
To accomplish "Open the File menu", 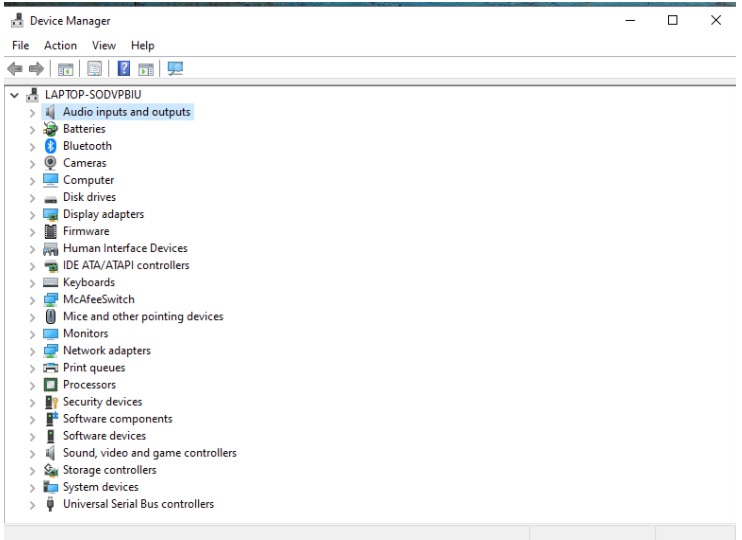I will (x=20, y=45).
